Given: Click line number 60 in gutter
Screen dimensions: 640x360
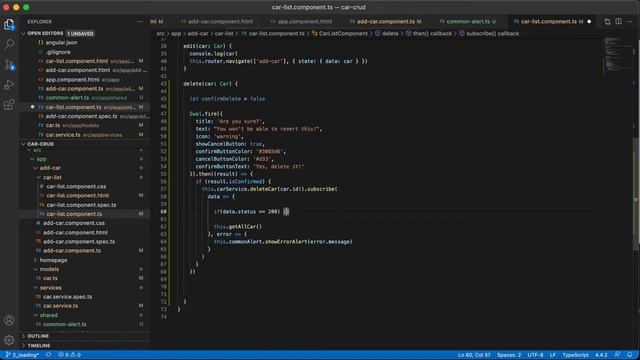Looking at the screenshot, I should click(164, 211).
